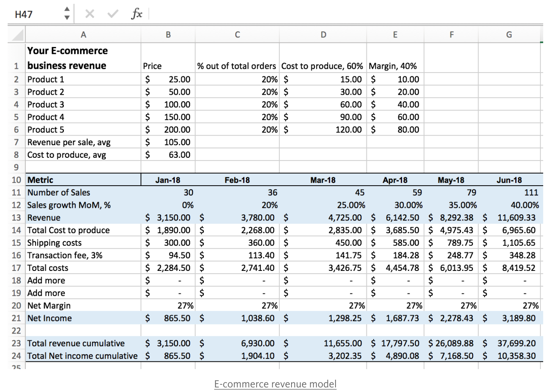The image size is (547, 392).
Task: Click 'Sales growth MoM, %' row label
Action: [x=83, y=205]
